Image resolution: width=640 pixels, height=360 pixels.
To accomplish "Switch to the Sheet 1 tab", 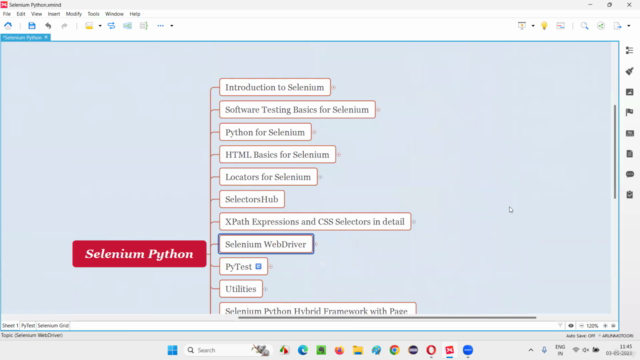I will (x=10, y=326).
